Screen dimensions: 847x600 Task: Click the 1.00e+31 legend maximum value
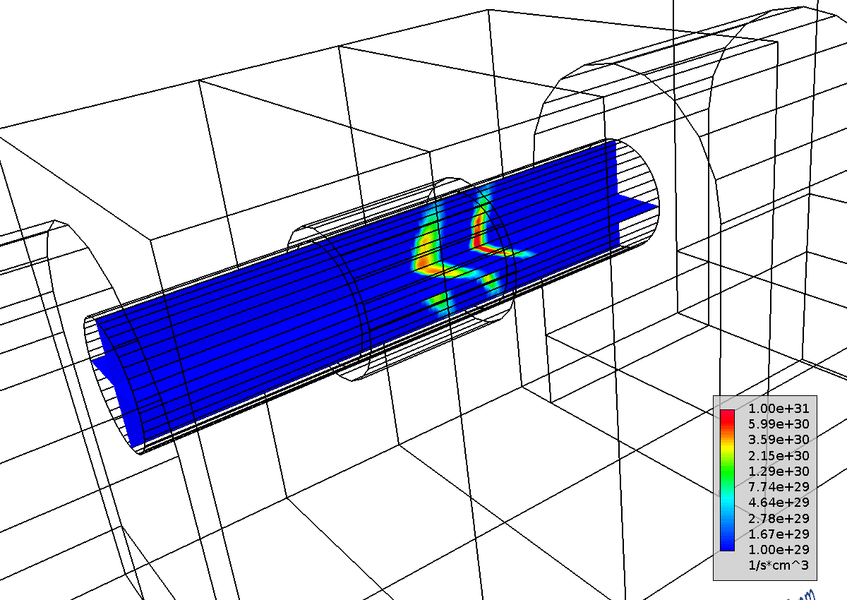[778, 408]
